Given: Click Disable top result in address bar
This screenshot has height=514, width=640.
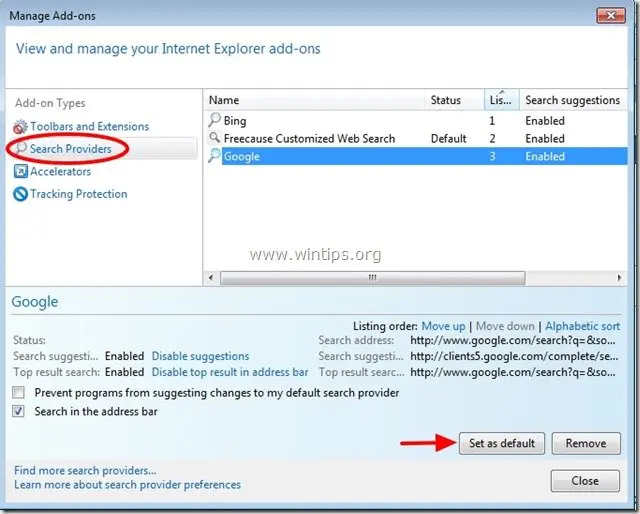Looking at the screenshot, I should coord(230,372).
